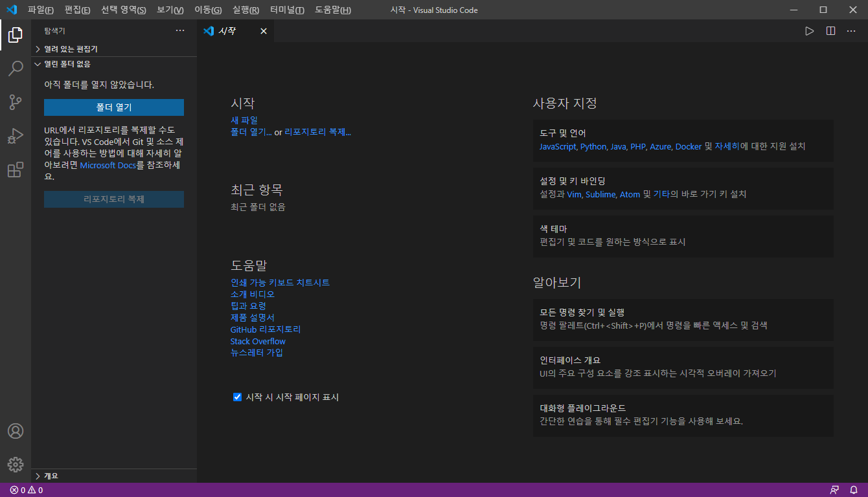
Task: Open the 터미널(T) menu
Action: (288, 10)
